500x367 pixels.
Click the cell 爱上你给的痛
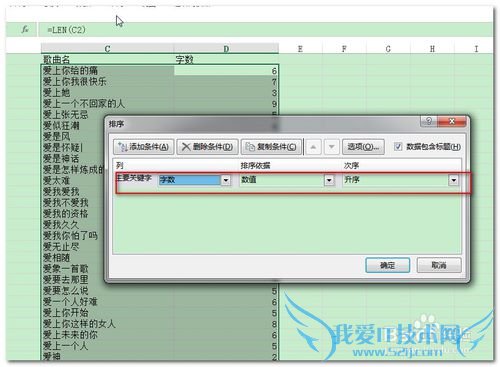(x=107, y=71)
